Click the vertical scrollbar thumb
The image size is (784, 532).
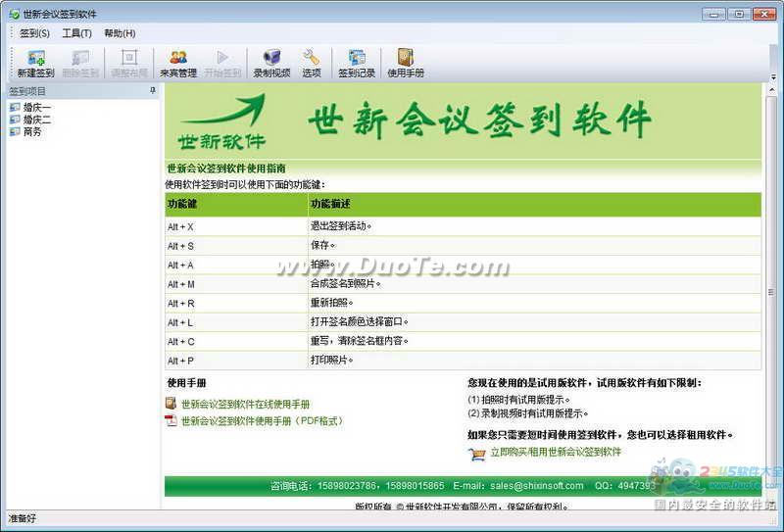[x=771, y=293]
